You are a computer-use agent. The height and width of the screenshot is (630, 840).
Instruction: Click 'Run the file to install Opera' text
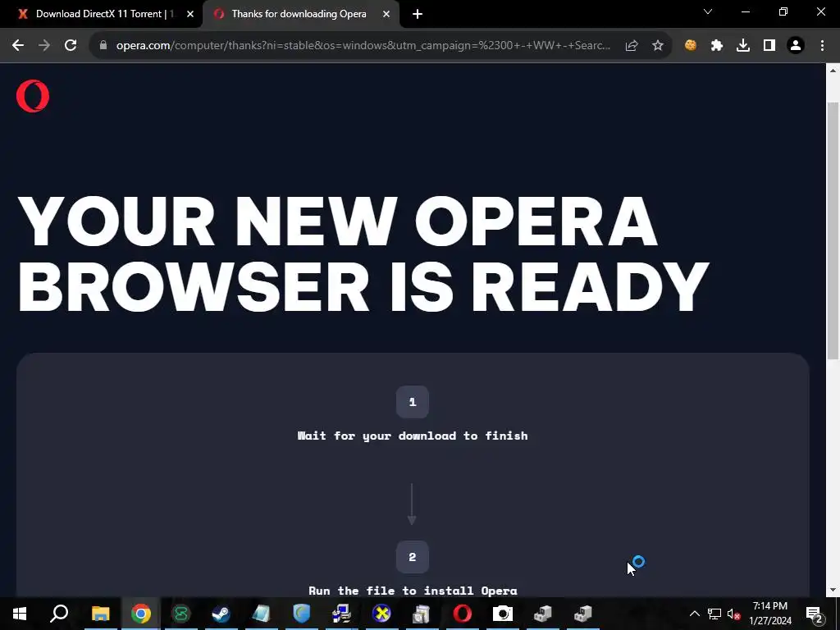pyautogui.click(x=413, y=591)
